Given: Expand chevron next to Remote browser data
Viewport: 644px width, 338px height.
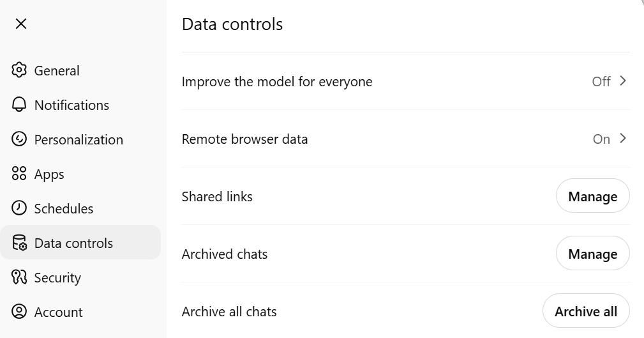Looking at the screenshot, I should 624,139.
